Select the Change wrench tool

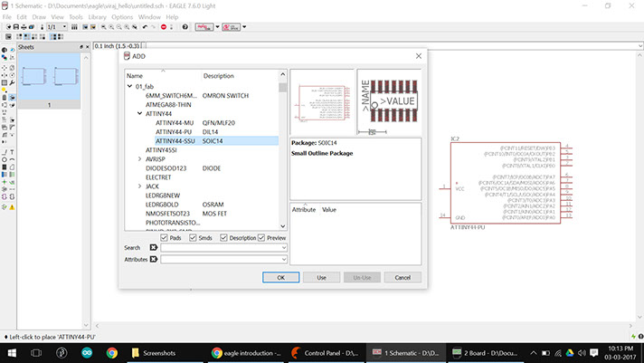pos(12,82)
